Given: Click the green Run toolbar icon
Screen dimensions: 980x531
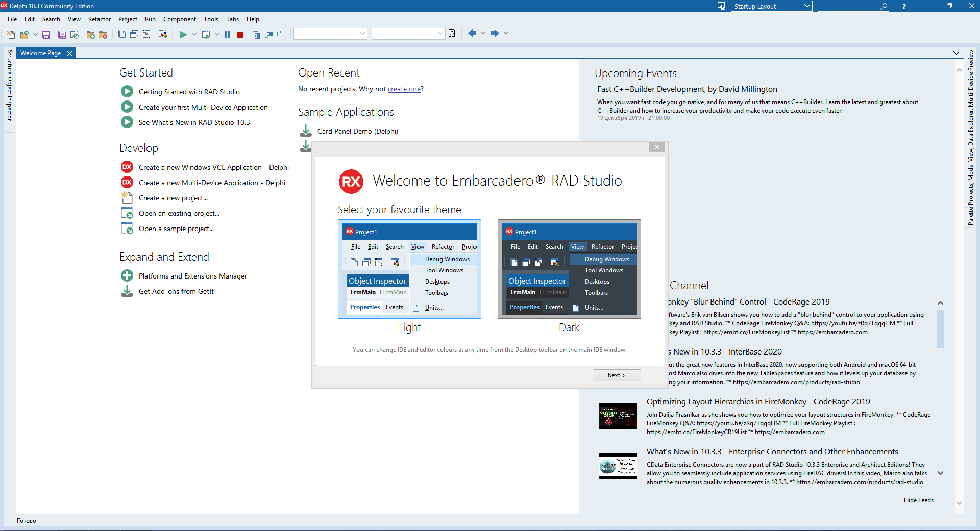Looking at the screenshot, I should pyautogui.click(x=183, y=34).
